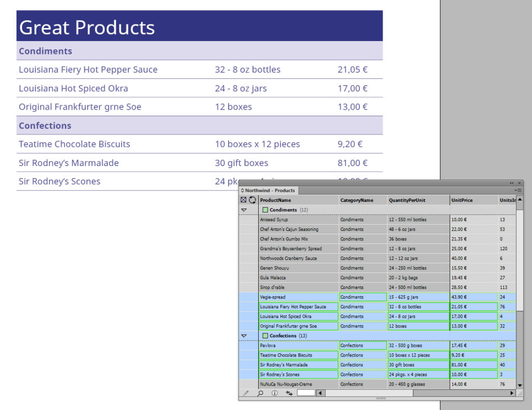Click Original Frankfurter grne Soe in panel
Image resolution: width=532 pixels, height=410 pixels.
pos(299,326)
